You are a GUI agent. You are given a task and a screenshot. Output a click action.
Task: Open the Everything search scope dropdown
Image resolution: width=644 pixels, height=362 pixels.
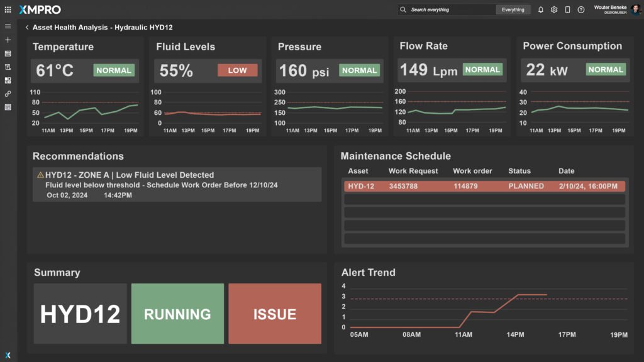(513, 9)
